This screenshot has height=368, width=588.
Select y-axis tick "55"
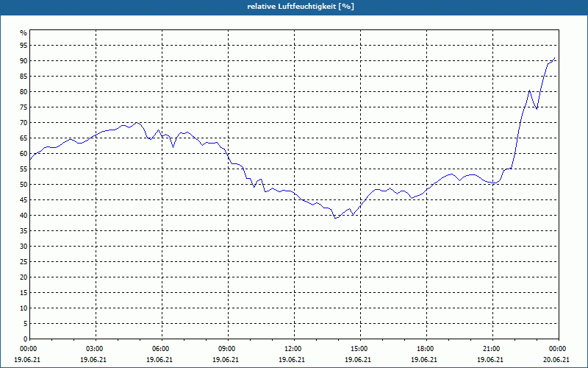[24, 169]
